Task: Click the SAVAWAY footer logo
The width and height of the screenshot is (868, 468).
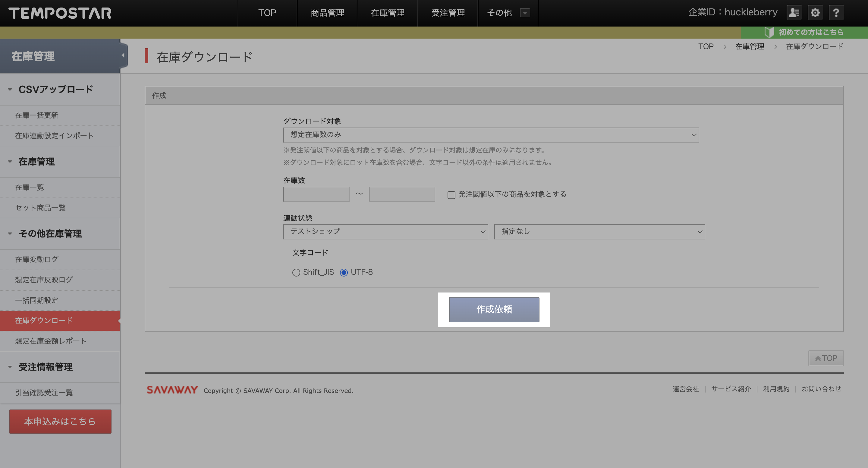Action: 172,390
